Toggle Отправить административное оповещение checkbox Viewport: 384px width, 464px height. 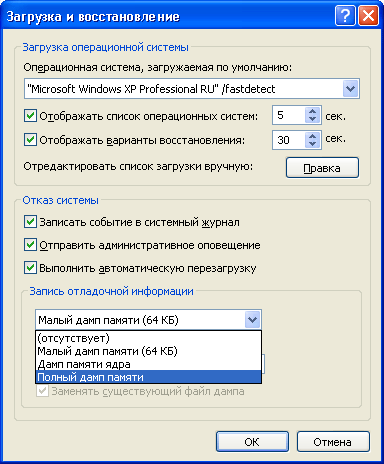30,245
